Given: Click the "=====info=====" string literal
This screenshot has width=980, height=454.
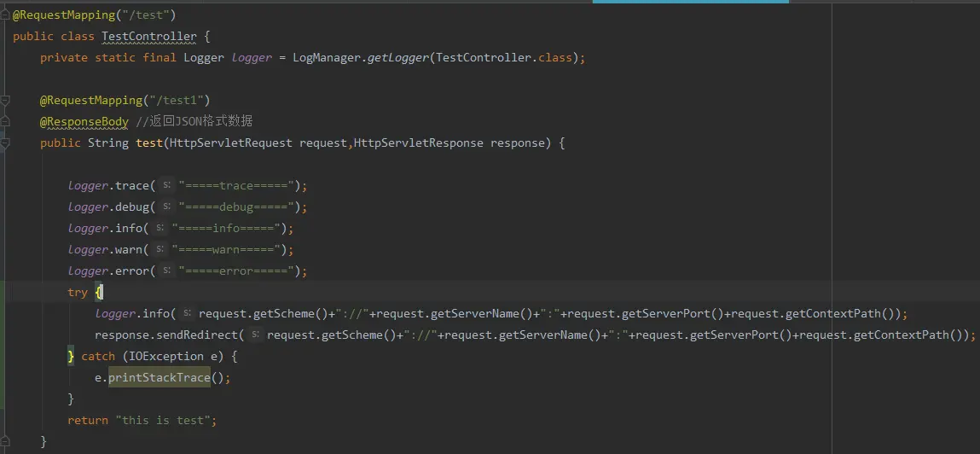Looking at the screenshot, I should (226, 228).
